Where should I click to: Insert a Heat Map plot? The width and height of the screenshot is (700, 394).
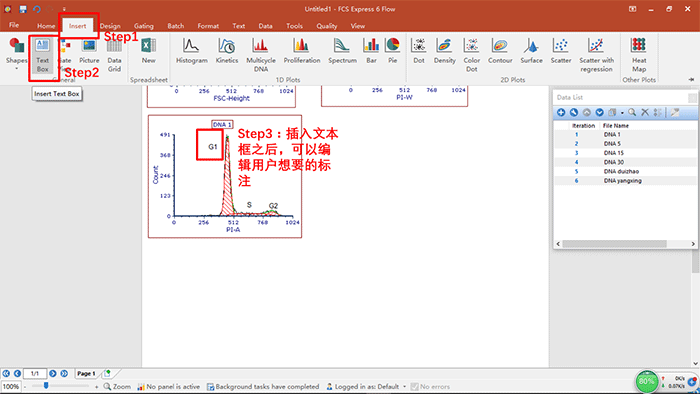pos(639,55)
